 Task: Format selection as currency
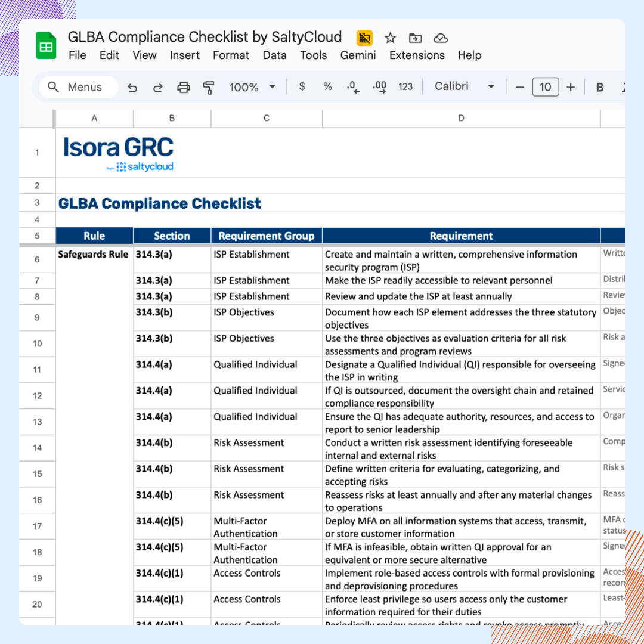pyautogui.click(x=302, y=87)
